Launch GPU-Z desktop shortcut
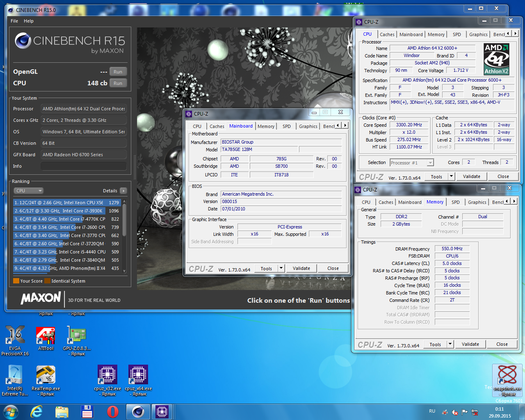This screenshot has height=420, width=525. (x=77, y=340)
